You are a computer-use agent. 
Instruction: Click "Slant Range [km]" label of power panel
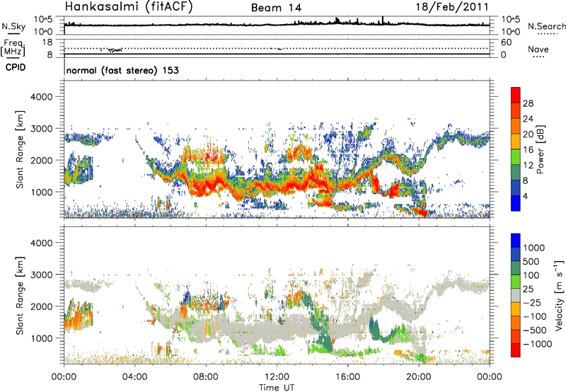tap(20, 149)
